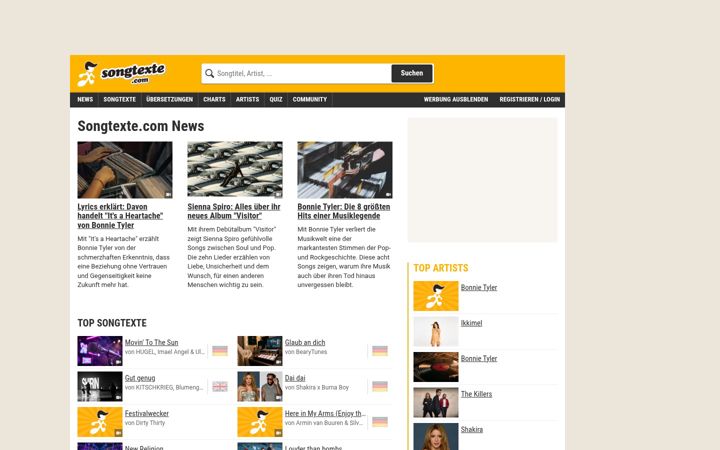720x450 pixels.
Task: Click artist text von Shakira x Burna Boy
Action: [x=317, y=388]
